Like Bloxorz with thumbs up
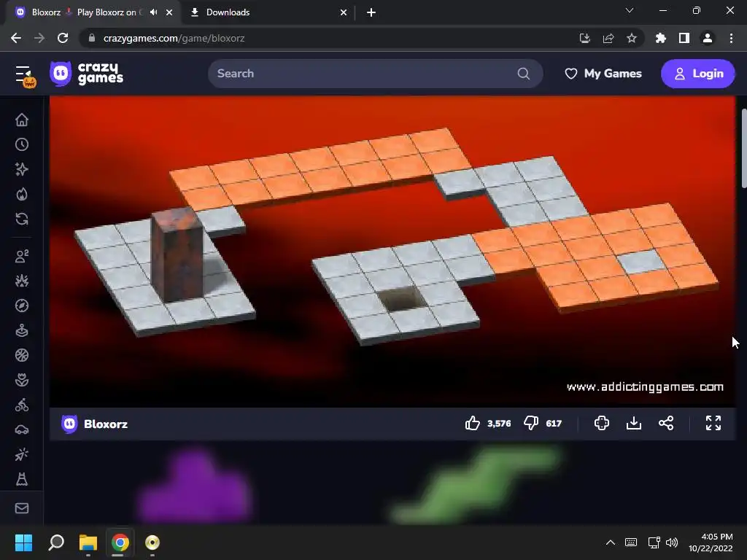Screen dimensions: 747x560 [473, 423]
